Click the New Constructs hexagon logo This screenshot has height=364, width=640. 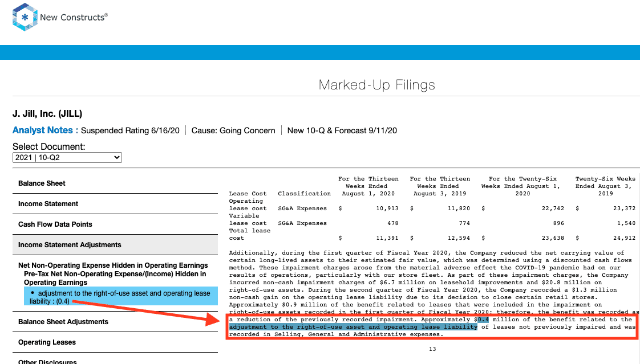25,17
